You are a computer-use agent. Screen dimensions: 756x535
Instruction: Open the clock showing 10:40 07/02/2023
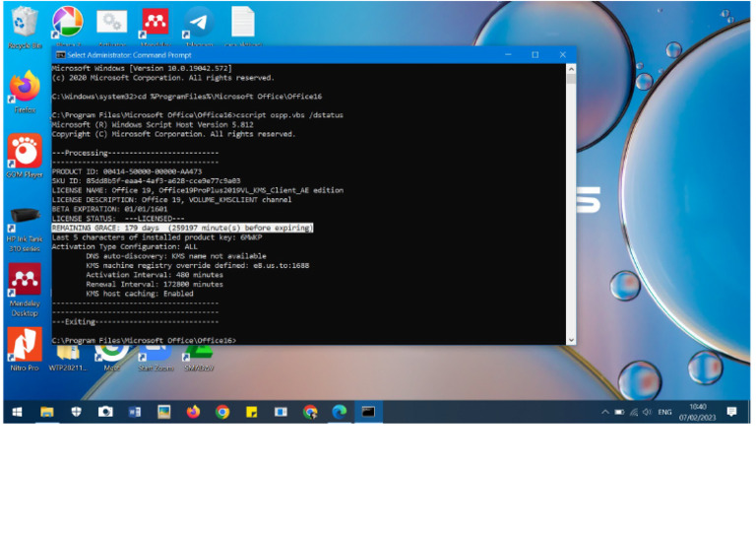[x=697, y=413]
